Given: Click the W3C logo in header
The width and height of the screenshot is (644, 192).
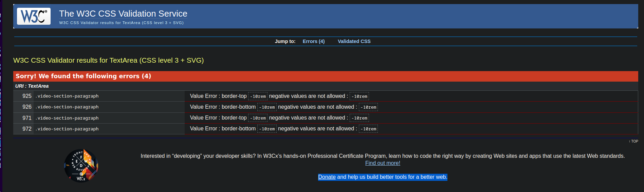Looking at the screenshot, I should coord(34,16).
